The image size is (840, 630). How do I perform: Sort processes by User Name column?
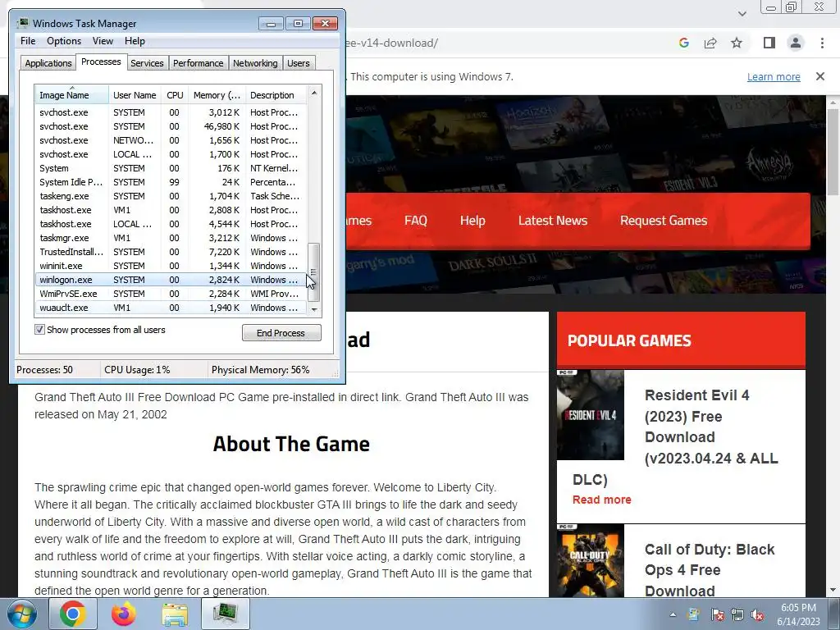[x=135, y=95]
